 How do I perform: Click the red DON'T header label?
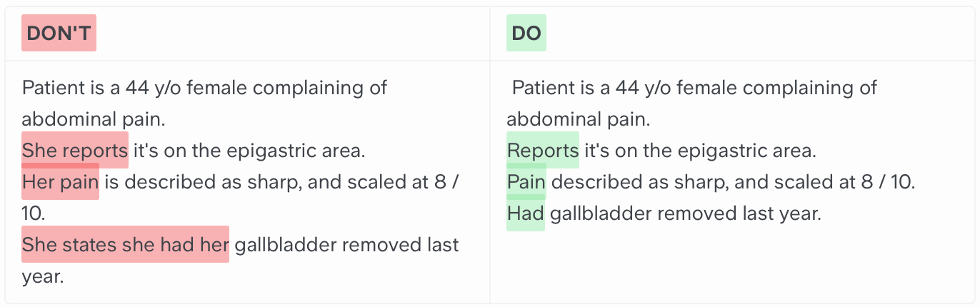click(x=59, y=33)
